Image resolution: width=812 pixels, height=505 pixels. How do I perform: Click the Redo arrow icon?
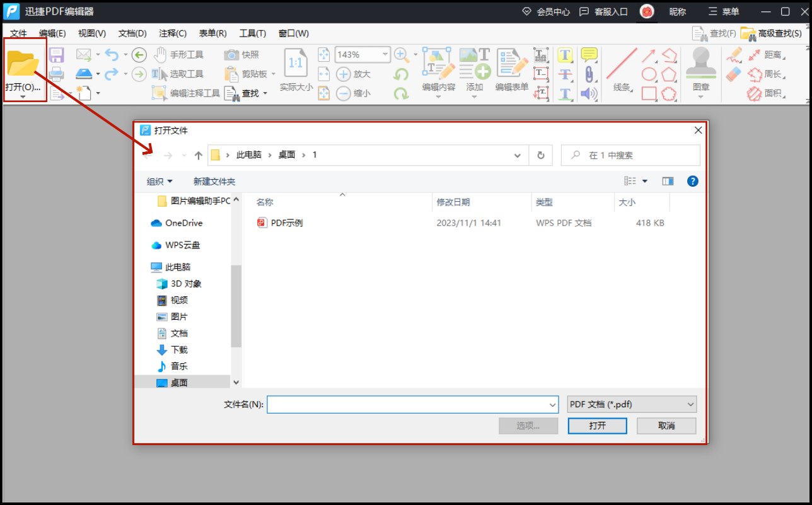tap(112, 74)
